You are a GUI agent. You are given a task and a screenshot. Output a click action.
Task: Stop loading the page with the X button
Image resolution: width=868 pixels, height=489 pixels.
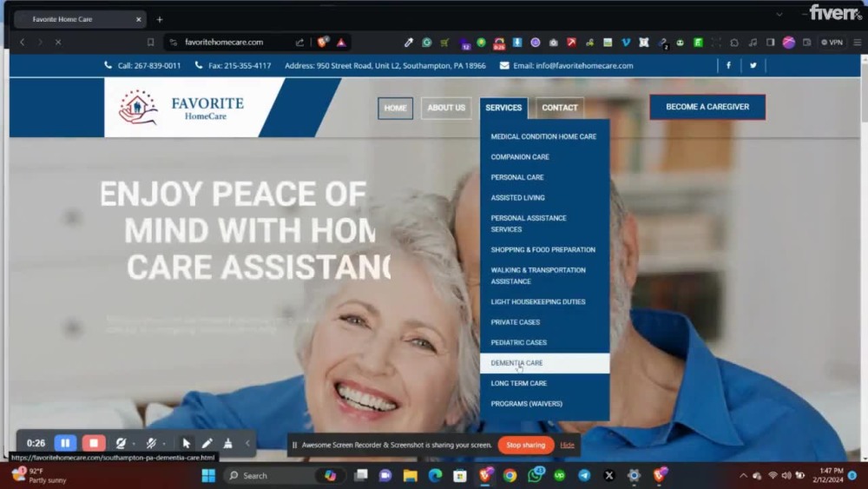[x=58, y=42]
